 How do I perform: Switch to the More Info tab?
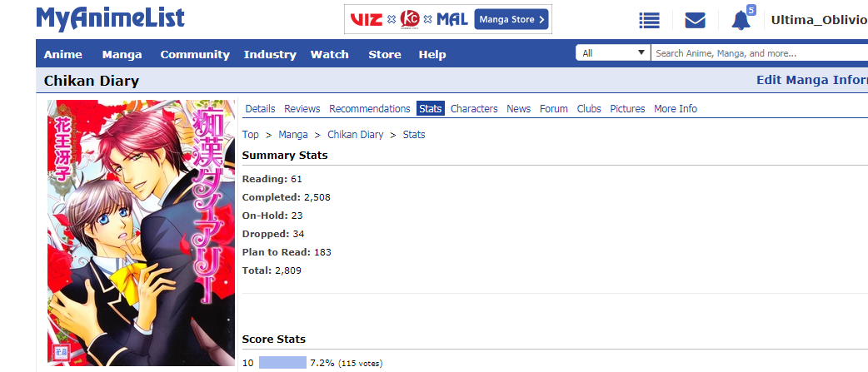(x=676, y=108)
